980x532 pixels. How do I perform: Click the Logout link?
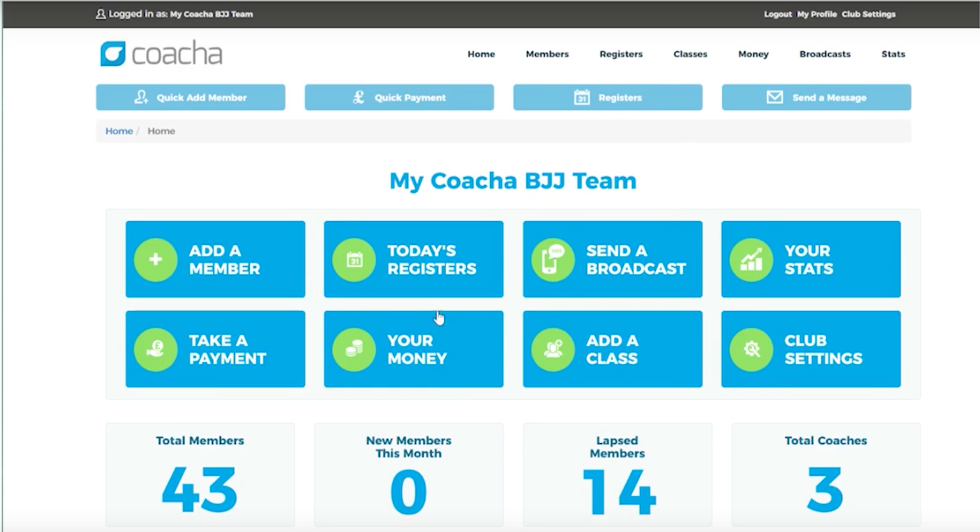point(778,14)
